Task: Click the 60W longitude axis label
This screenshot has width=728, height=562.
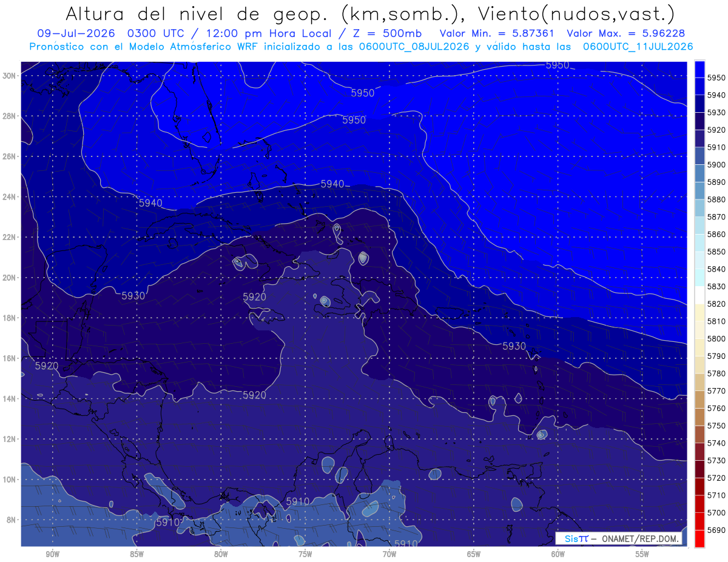Action: click(558, 554)
